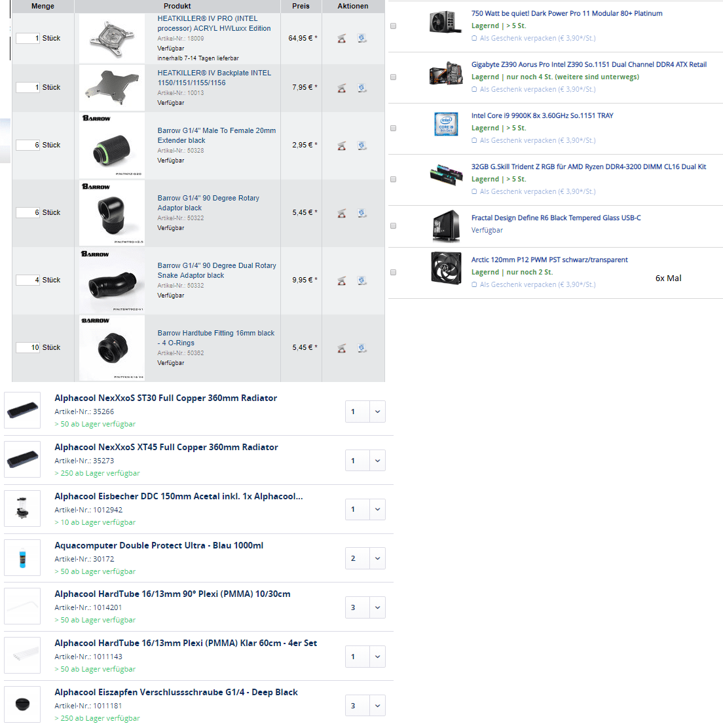Open quantity dropdown for Double Protect Ultra Blau
Screen dimensions: 723x728
click(x=377, y=558)
